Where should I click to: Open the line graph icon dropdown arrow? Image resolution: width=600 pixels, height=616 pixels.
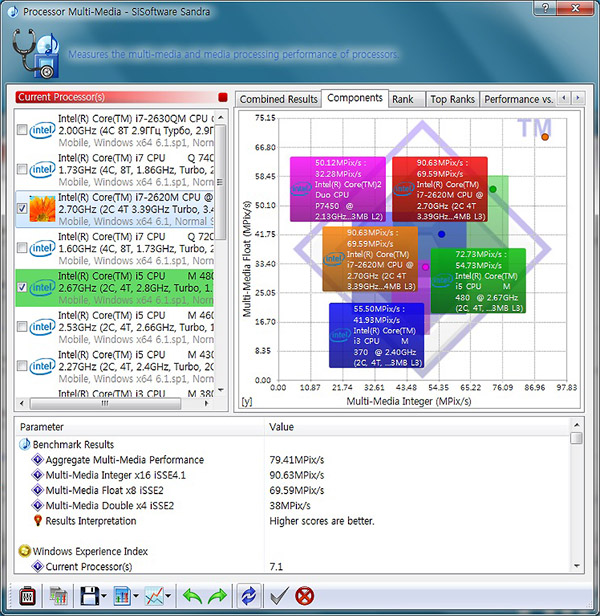click(x=168, y=596)
